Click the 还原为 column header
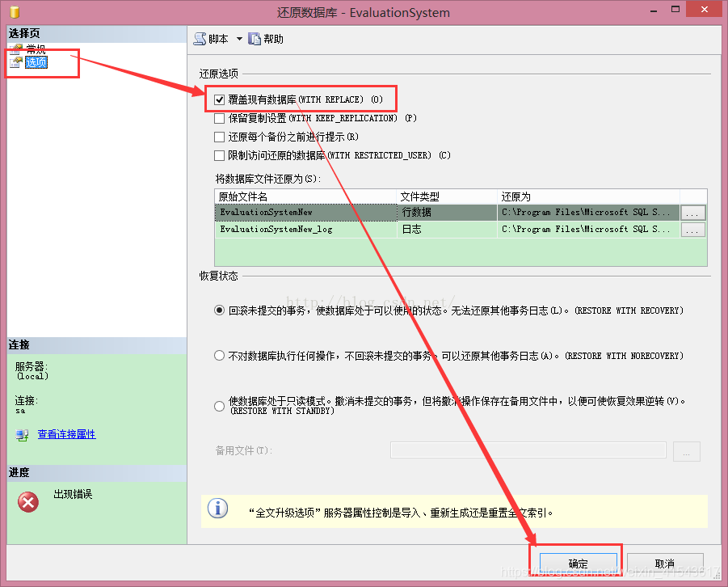Screen dimensions: 728x587 click(x=589, y=196)
